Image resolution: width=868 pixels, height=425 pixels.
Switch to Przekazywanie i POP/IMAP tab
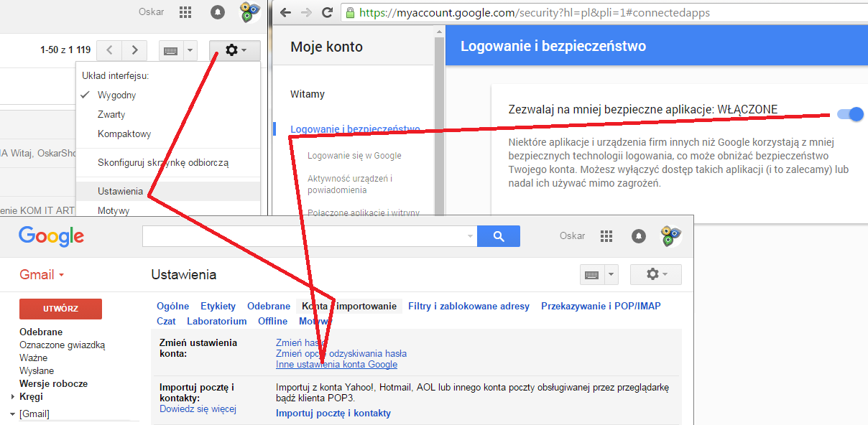[x=601, y=306]
